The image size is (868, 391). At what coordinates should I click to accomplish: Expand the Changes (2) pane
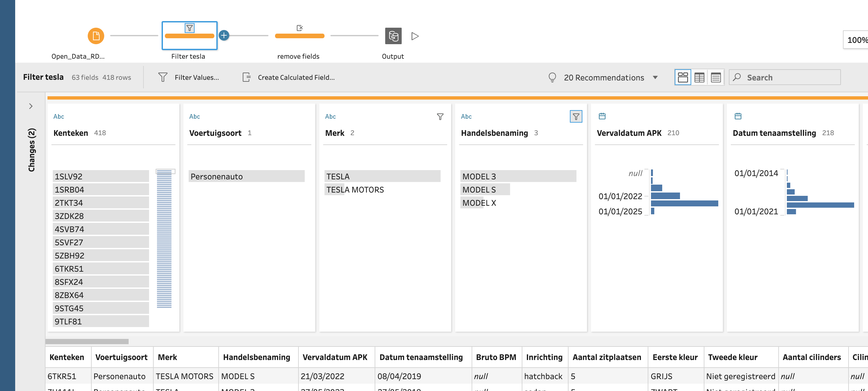click(31, 106)
